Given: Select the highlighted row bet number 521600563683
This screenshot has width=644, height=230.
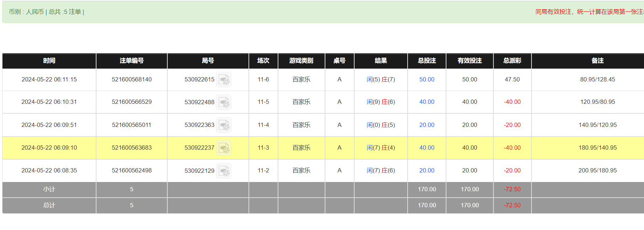Looking at the screenshot, I should click(x=132, y=148).
